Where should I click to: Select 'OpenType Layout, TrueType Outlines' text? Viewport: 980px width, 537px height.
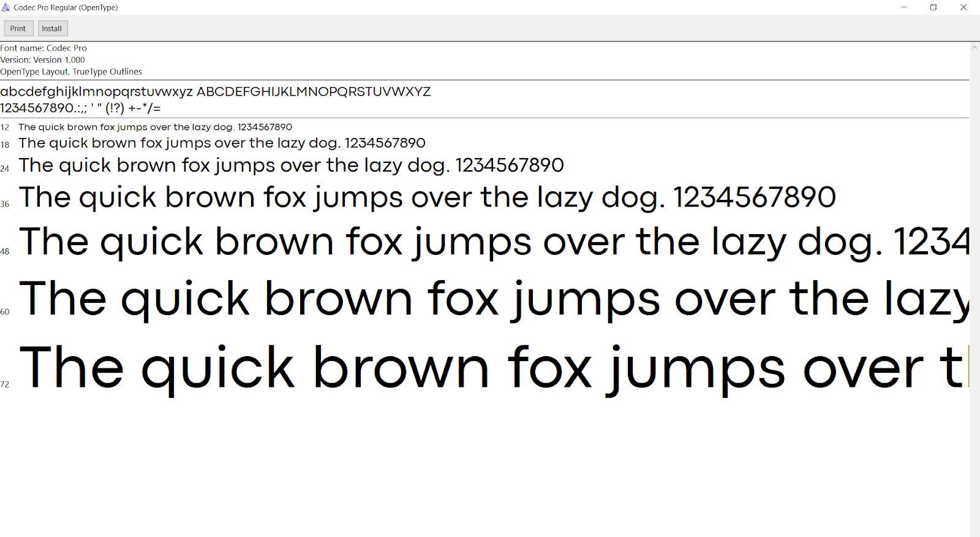(x=71, y=72)
